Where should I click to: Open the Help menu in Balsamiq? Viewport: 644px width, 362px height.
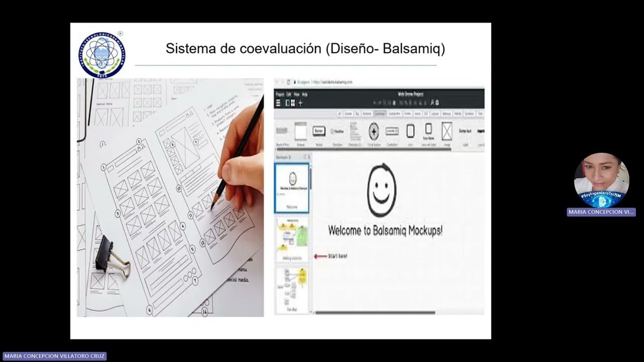(x=305, y=94)
